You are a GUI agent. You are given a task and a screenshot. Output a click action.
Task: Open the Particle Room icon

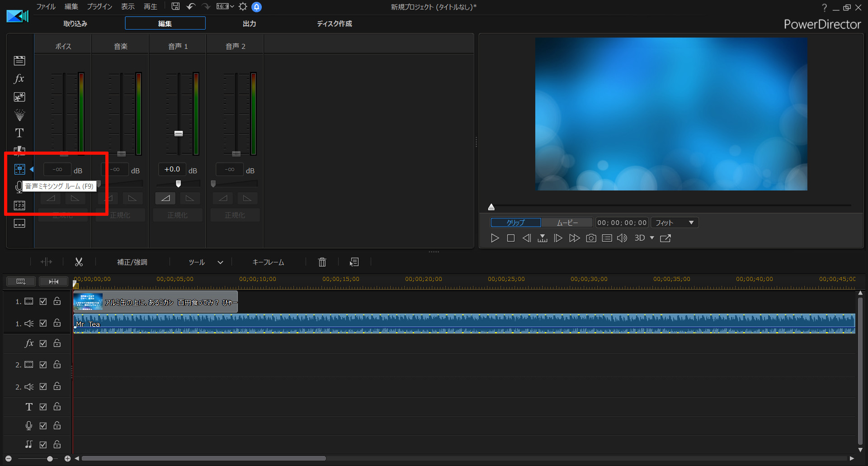point(19,115)
